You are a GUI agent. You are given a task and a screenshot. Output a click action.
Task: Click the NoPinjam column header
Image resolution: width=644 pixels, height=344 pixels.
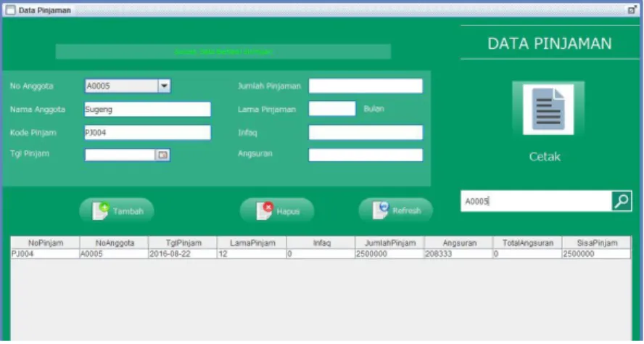pos(45,243)
